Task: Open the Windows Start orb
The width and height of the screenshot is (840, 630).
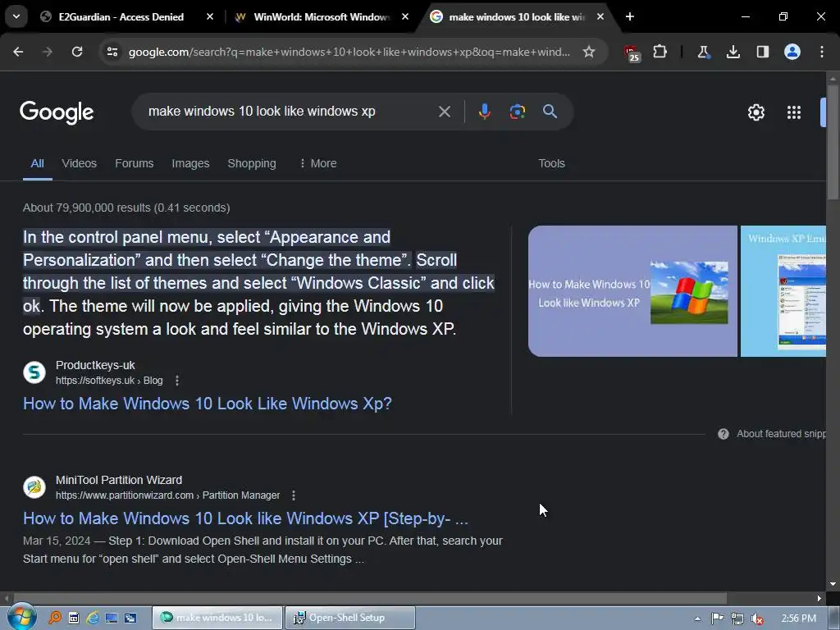Action: [x=22, y=617]
